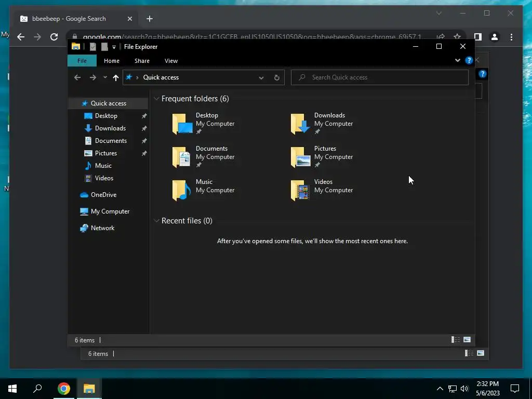Switch to the View ribbon tab
532x399 pixels.
point(171,61)
